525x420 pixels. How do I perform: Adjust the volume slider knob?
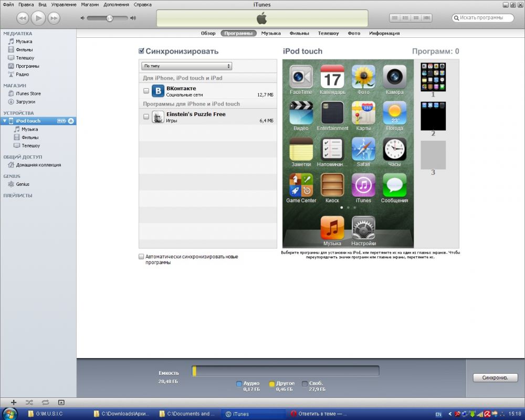pos(110,18)
